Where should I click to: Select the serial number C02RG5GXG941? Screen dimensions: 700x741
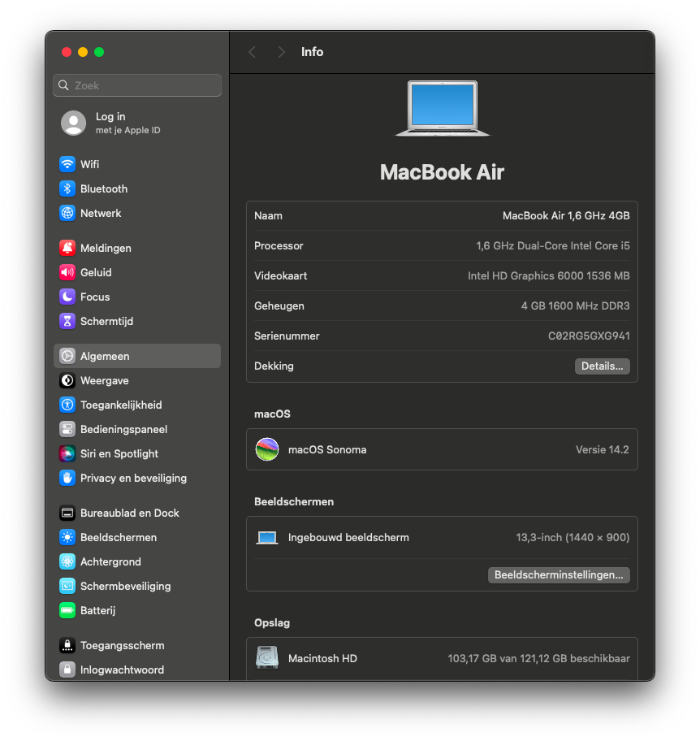(589, 336)
